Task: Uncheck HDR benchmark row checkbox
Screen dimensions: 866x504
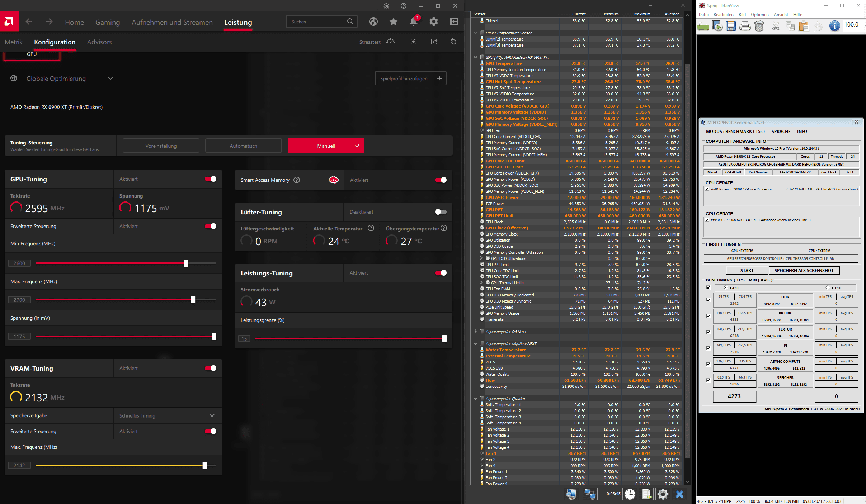Action: pyautogui.click(x=708, y=300)
